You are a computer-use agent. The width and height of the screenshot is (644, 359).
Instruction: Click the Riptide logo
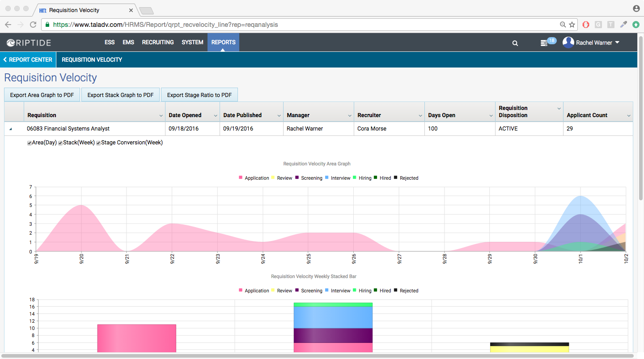(29, 42)
